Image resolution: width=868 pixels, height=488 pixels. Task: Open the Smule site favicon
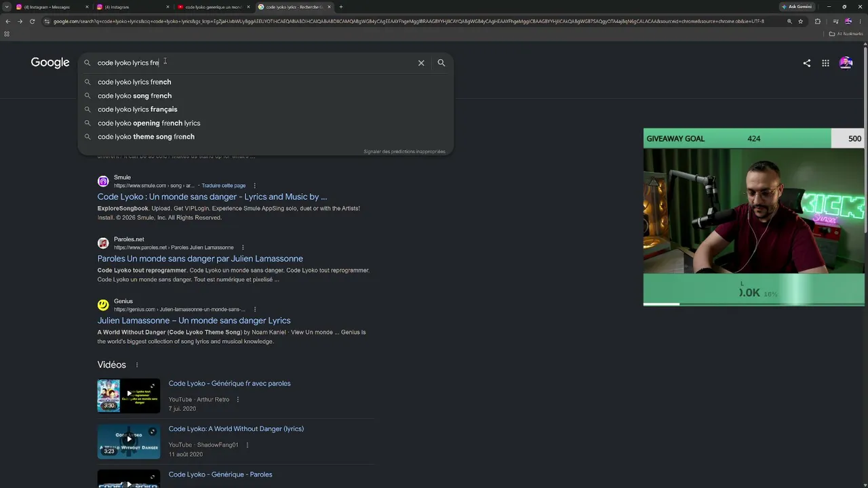pos(103,181)
